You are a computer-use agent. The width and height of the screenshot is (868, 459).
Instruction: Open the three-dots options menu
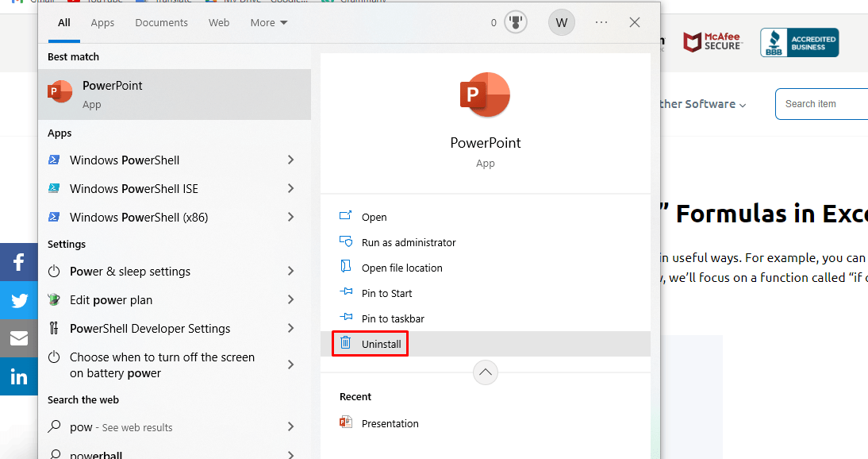click(601, 23)
